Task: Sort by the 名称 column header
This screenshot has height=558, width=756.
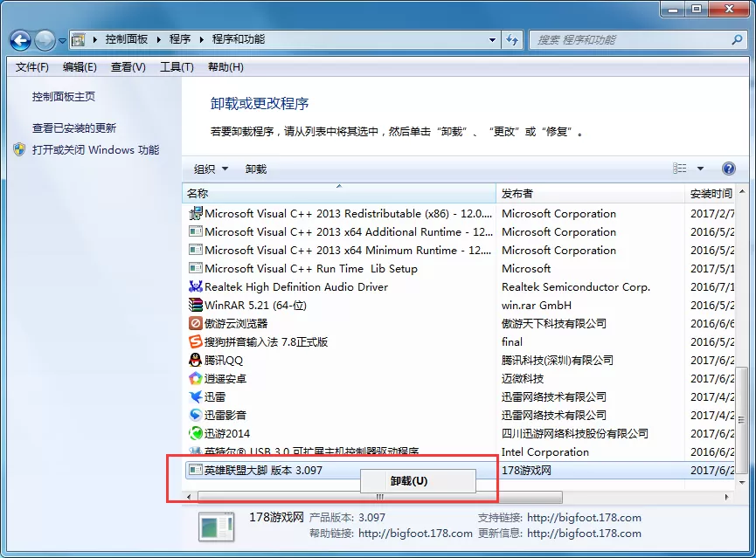Action: [339, 193]
